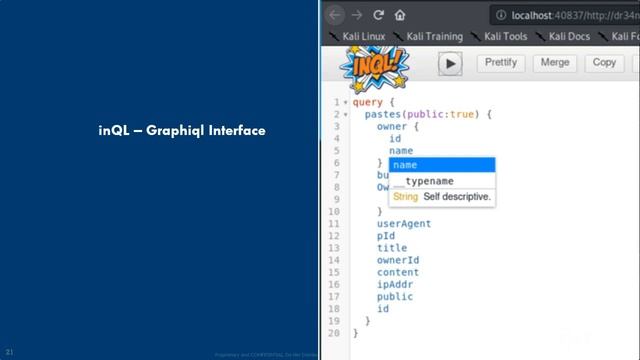640x360 pixels.
Task: Open the Kali Linux bookmark
Action: point(358,37)
